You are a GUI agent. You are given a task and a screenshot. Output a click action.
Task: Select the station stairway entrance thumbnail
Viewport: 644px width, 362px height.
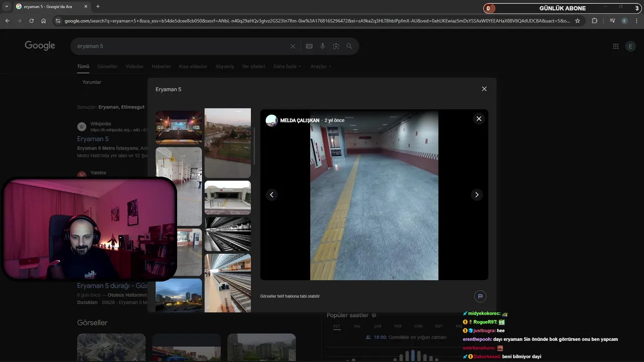pos(227,198)
